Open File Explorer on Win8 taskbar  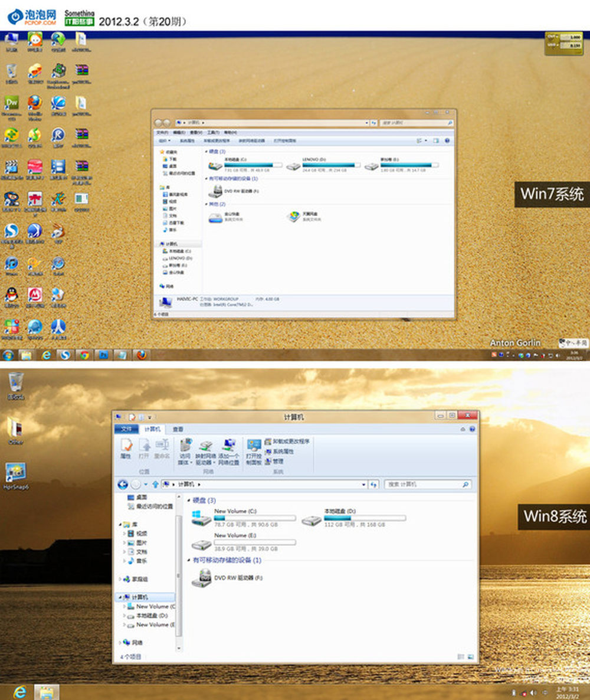pyautogui.click(x=47, y=692)
